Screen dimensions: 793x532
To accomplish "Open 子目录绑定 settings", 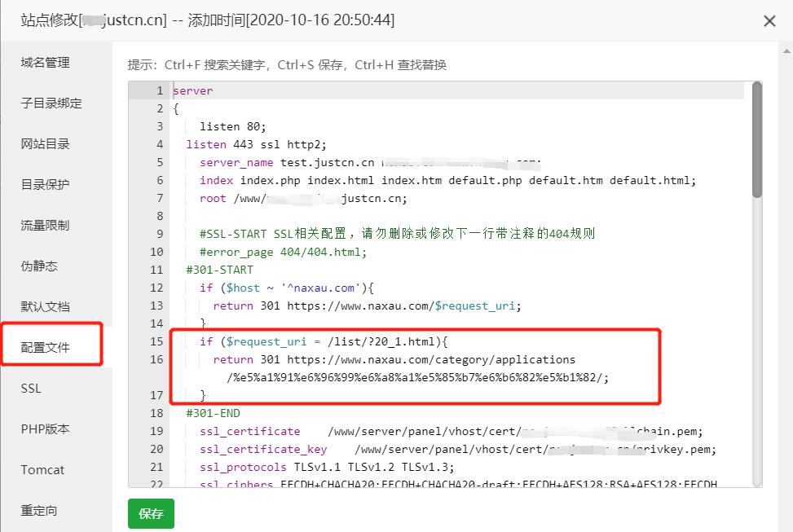I will tap(51, 103).
